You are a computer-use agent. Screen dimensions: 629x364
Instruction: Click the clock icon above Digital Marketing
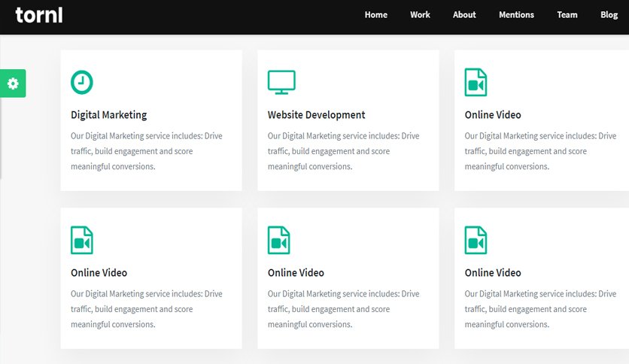pyautogui.click(x=82, y=82)
